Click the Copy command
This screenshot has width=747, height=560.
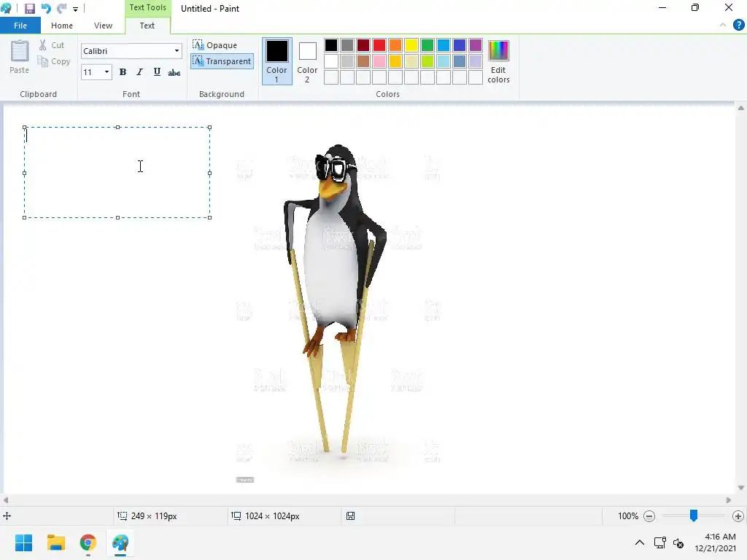coord(54,61)
